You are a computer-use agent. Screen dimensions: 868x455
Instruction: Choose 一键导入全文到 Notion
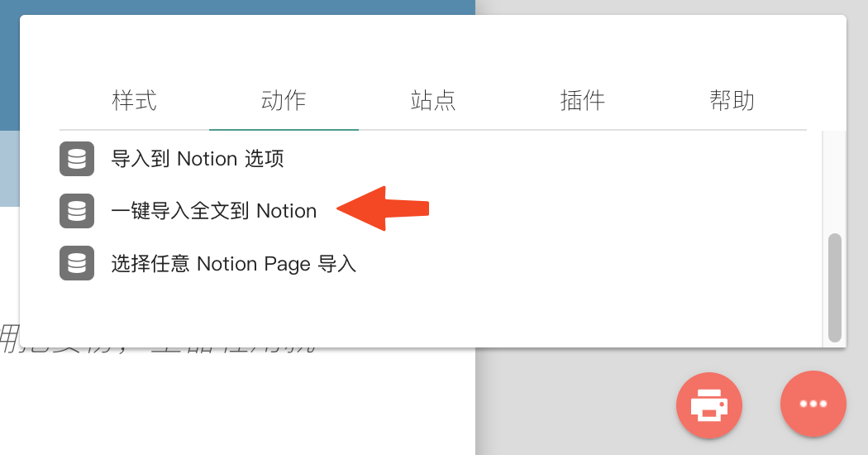tap(213, 211)
